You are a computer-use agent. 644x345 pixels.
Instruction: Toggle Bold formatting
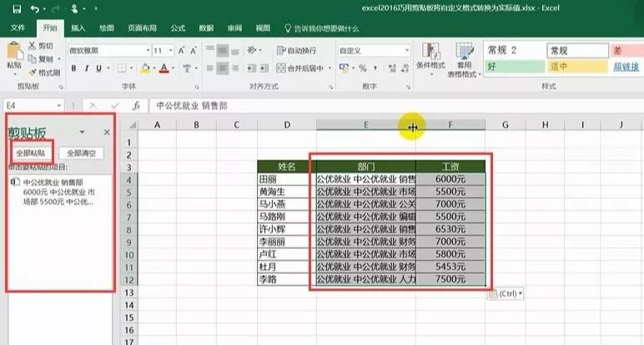pyautogui.click(x=74, y=68)
